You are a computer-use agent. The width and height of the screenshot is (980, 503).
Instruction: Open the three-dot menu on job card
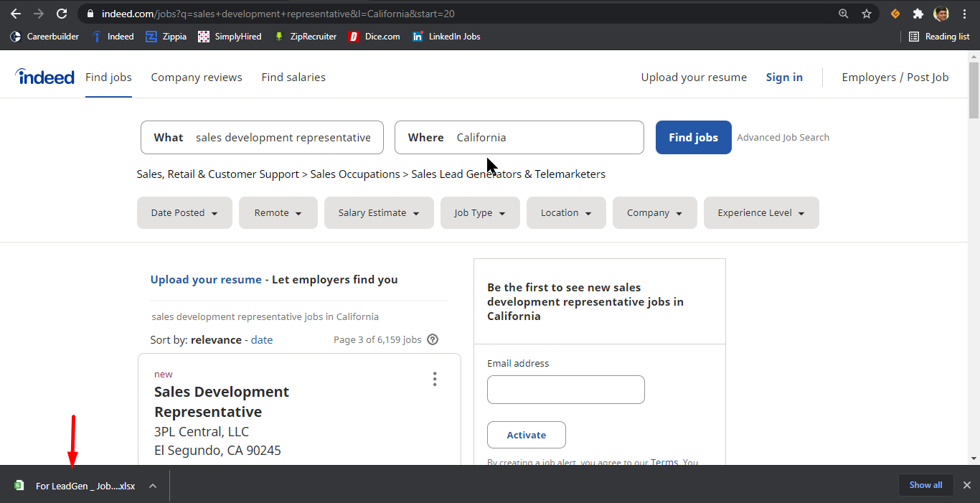434,379
